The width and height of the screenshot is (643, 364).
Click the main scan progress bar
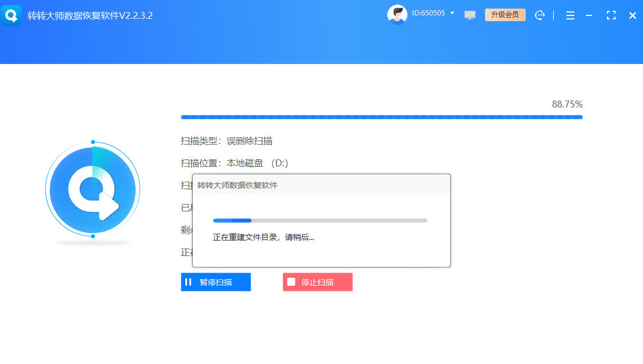pyautogui.click(x=382, y=117)
